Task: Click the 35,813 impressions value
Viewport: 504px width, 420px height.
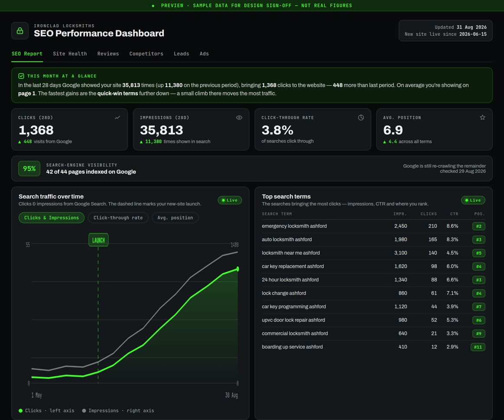Action: click(x=161, y=130)
